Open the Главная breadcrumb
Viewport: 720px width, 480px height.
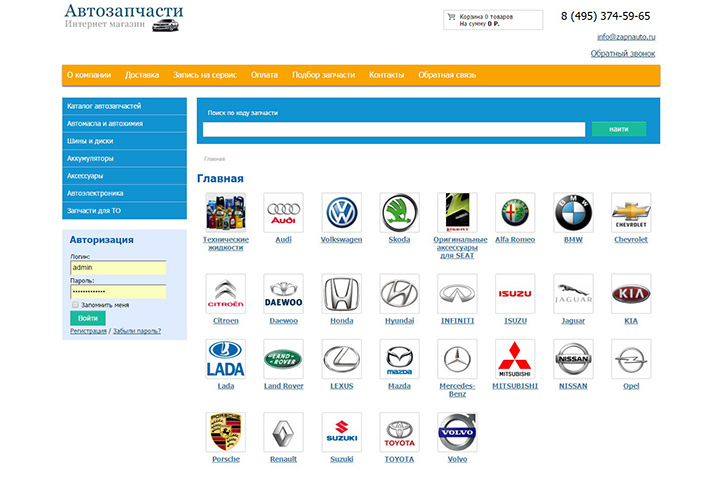coord(214,159)
